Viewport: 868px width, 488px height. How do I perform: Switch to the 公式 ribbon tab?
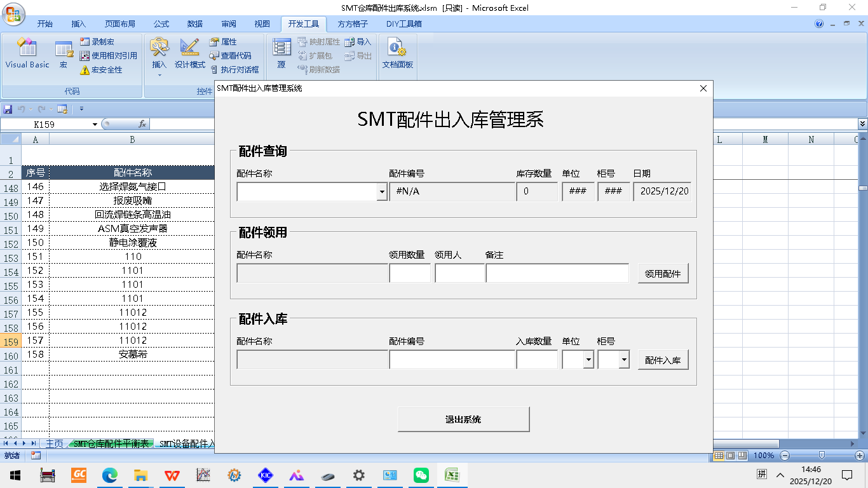coord(161,24)
